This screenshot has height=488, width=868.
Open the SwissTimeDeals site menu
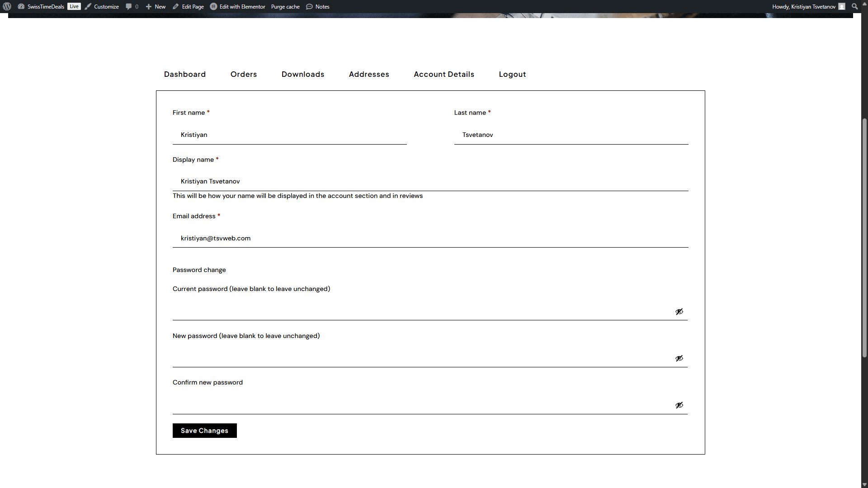[45, 6]
